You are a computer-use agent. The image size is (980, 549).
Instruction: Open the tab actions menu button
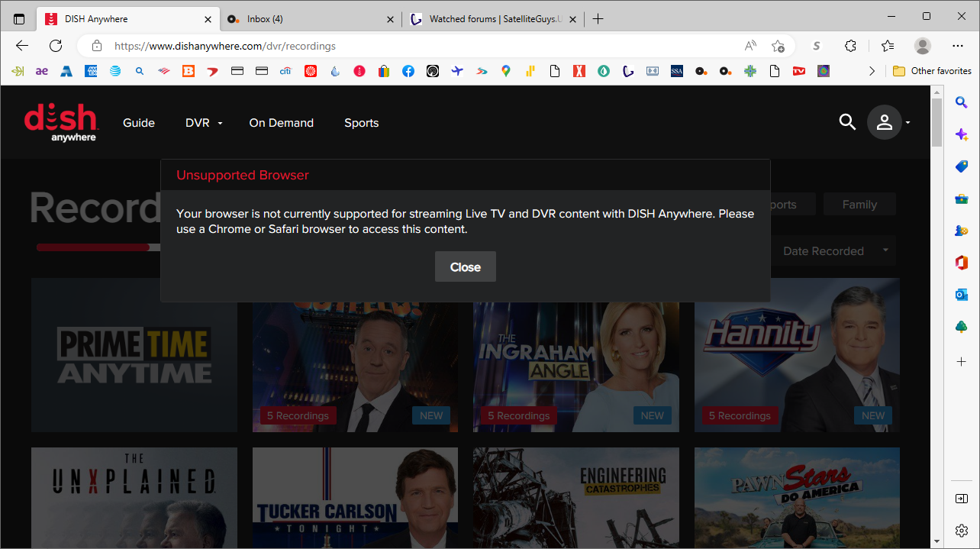click(x=19, y=19)
